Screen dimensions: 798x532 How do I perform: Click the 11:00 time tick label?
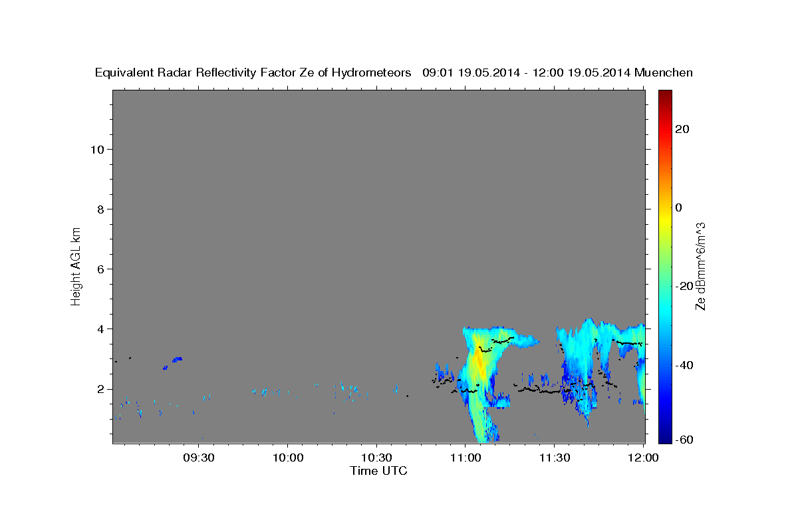(x=465, y=458)
